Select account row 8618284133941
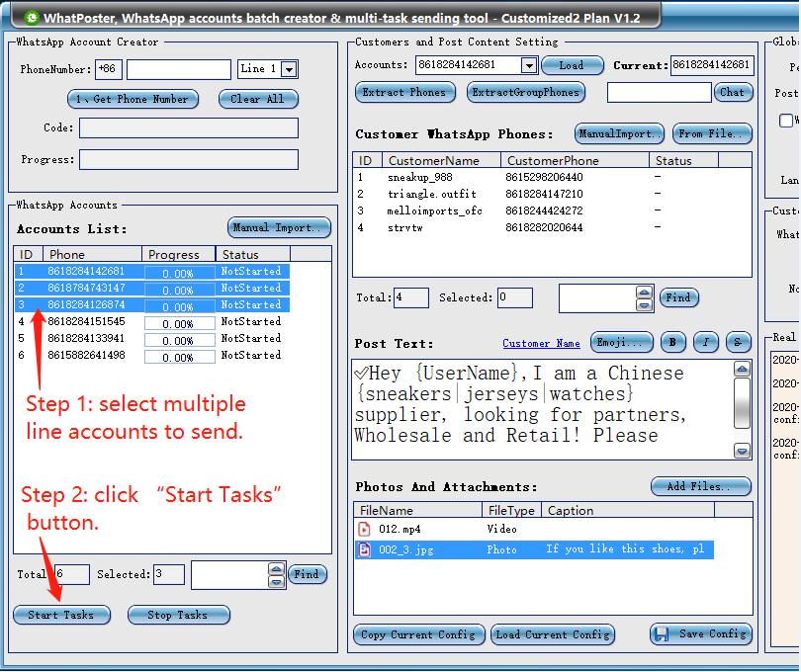This screenshot has width=801, height=672. (x=152, y=339)
